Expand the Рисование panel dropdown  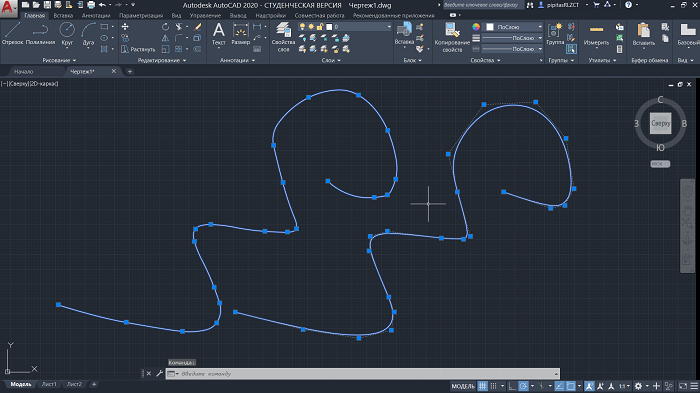point(59,60)
